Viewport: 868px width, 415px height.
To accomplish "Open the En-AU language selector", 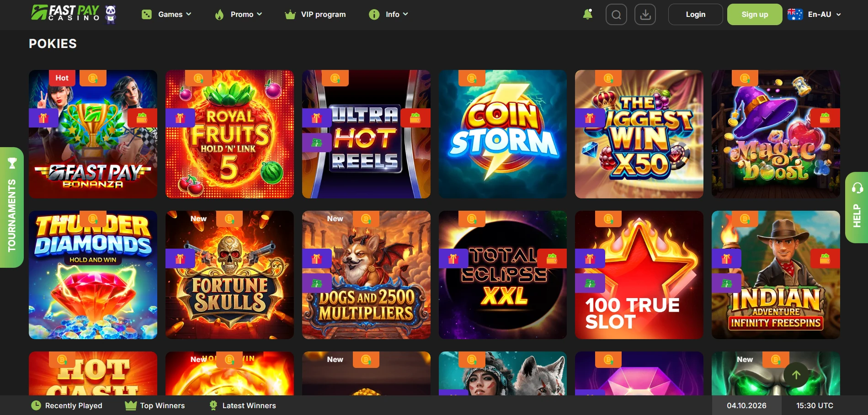I will click(815, 15).
